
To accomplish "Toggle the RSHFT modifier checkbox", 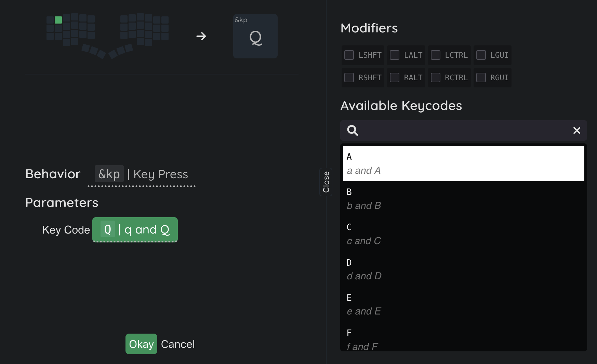I will tap(349, 78).
